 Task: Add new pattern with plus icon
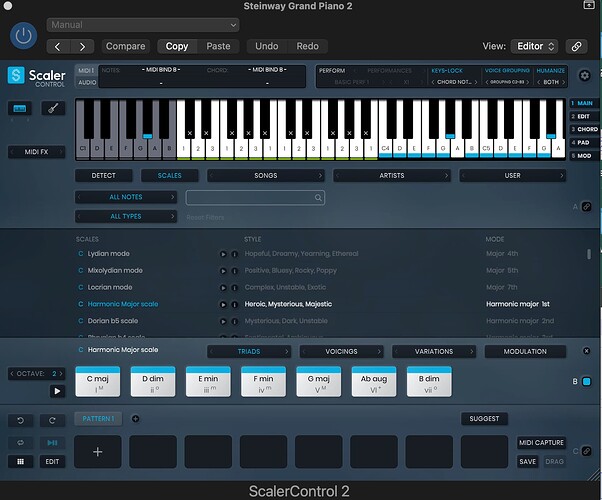(136, 419)
